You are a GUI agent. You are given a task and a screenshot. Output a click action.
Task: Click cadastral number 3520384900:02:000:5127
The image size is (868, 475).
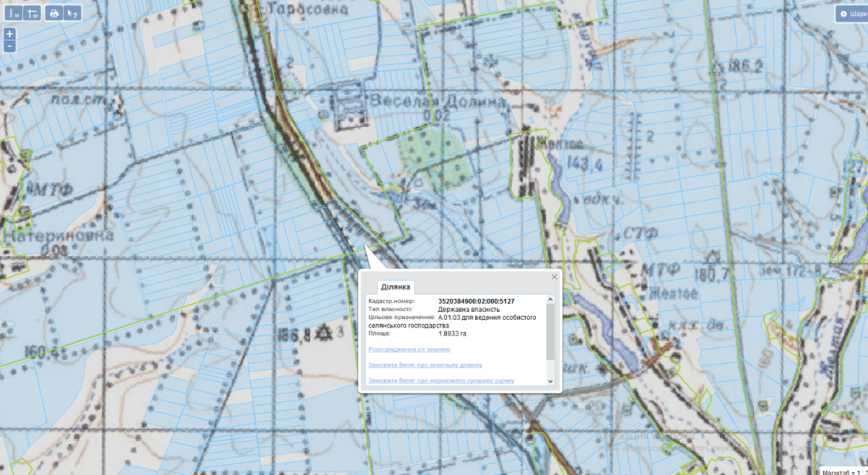[476, 301]
